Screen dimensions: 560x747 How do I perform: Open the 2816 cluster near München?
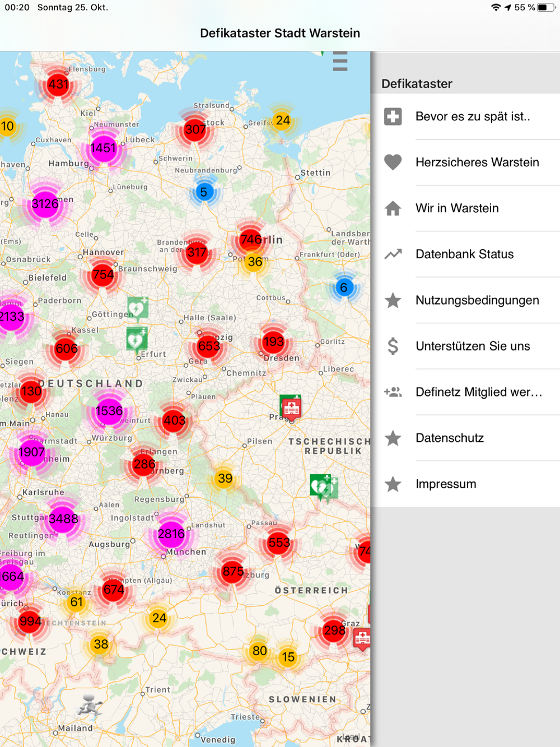pyautogui.click(x=171, y=534)
